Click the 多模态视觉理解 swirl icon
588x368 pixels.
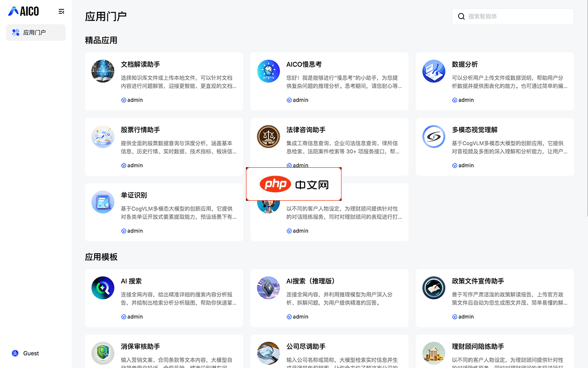pyautogui.click(x=434, y=136)
